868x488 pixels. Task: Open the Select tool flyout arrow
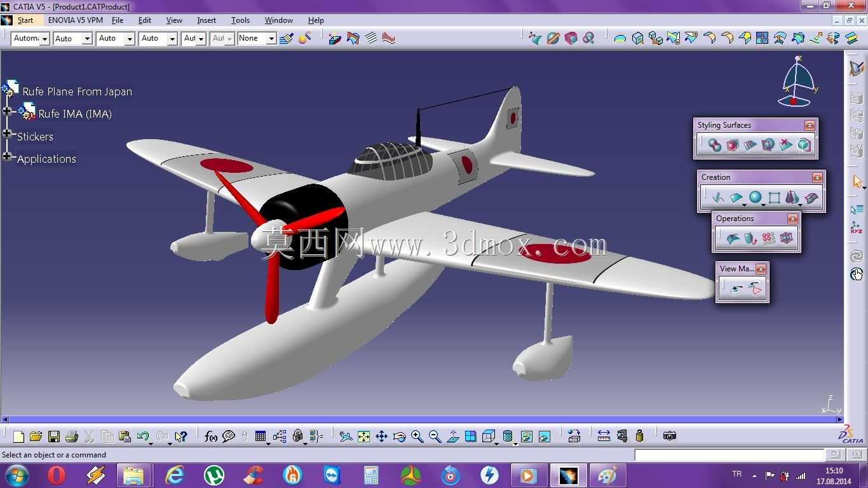864,188
